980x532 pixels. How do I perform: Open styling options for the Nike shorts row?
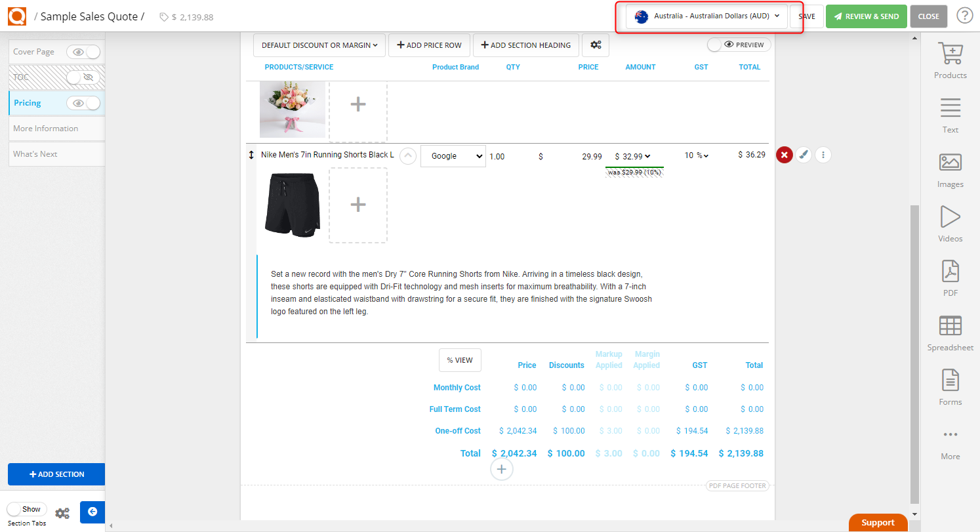click(804, 155)
